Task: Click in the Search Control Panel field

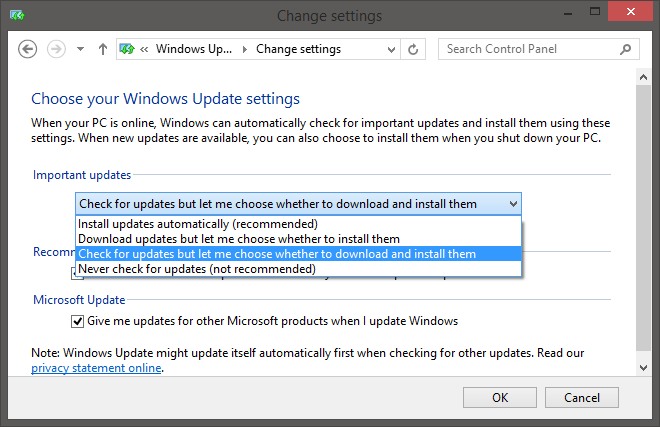Action: click(x=530, y=49)
